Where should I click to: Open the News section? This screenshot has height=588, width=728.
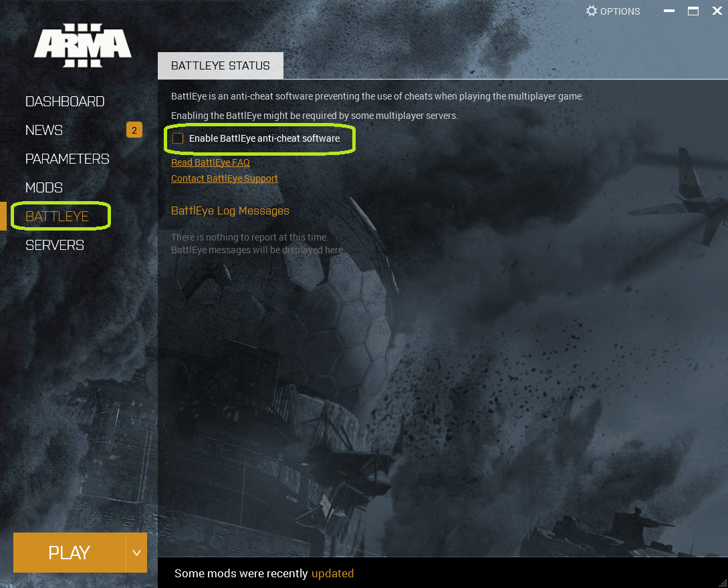point(44,130)
